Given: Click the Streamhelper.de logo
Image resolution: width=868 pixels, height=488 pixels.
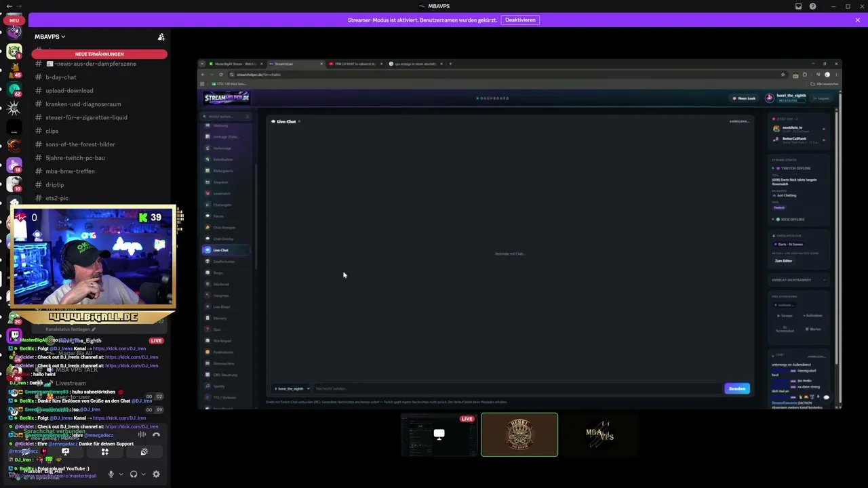Looking at the screenshot, I should (226, 98).
